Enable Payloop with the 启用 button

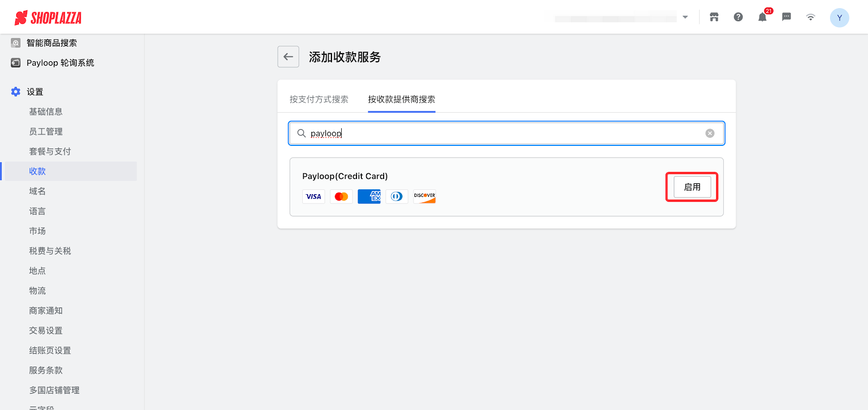point(692,187)
